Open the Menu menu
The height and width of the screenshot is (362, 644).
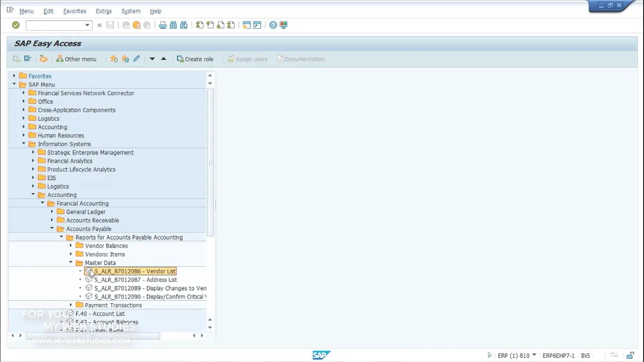(26, 11)
